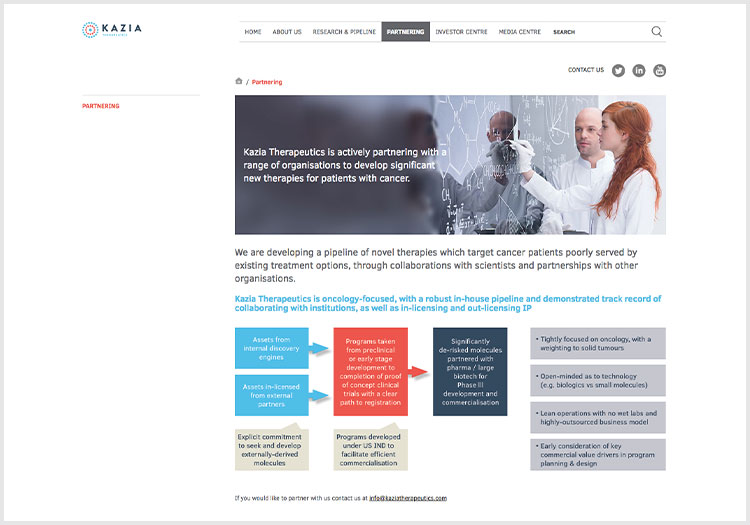Viewport: 750px width, 525px height.
Task: Click the home breadcrumb icon
Action: pyautogui.click(x=239, y=81)
